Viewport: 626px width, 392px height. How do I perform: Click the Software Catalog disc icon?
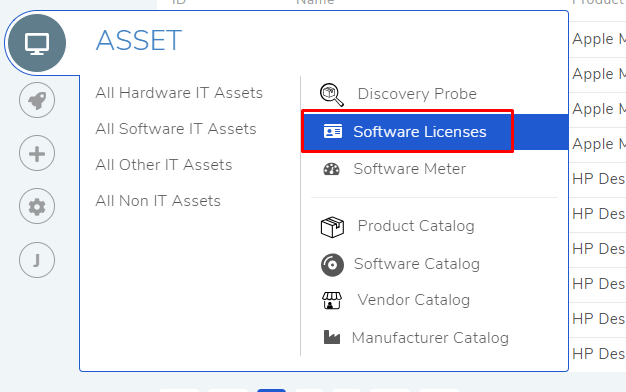coord(332,265)
